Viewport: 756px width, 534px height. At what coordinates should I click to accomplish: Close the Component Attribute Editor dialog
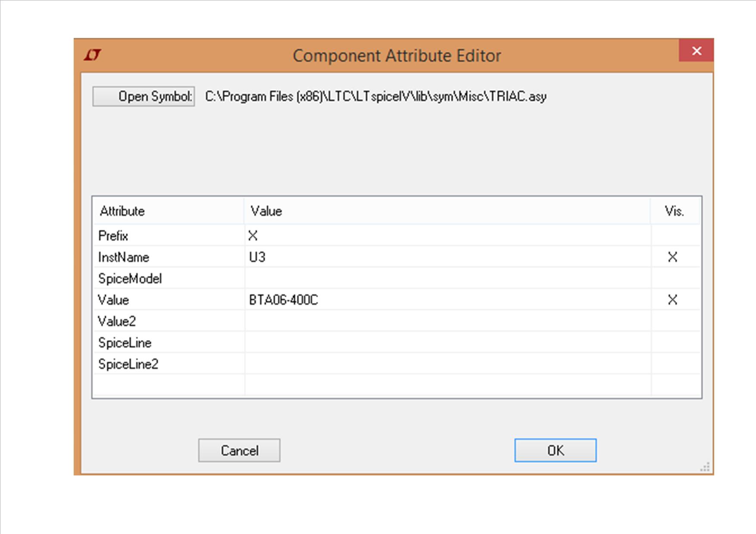pos(696,51)
